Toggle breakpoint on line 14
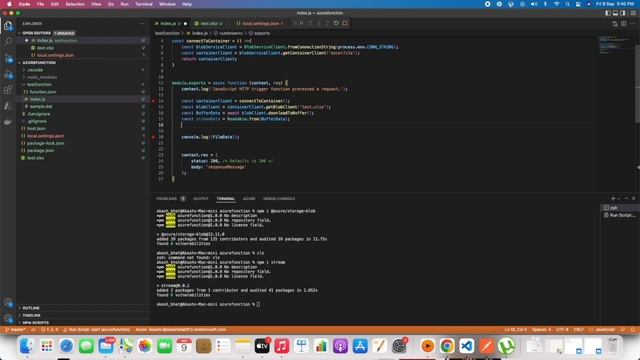Image resolution: width=640 pixels, height=360 pixels. (153, 101)
